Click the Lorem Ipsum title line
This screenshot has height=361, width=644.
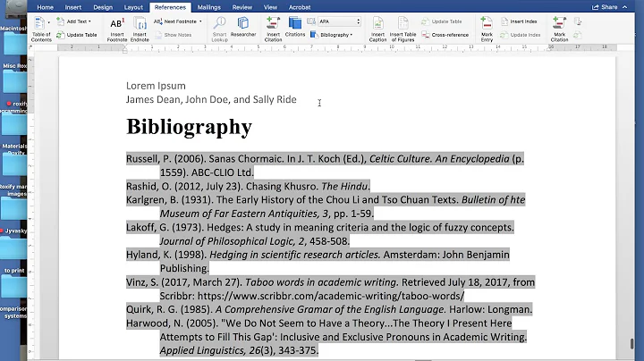tap(156, 86)
